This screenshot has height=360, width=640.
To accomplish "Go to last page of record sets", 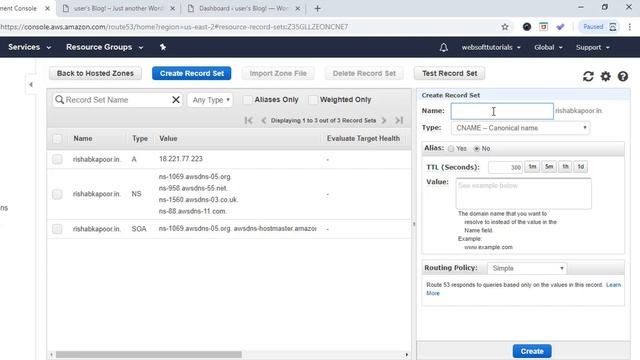I will [399, 120].
